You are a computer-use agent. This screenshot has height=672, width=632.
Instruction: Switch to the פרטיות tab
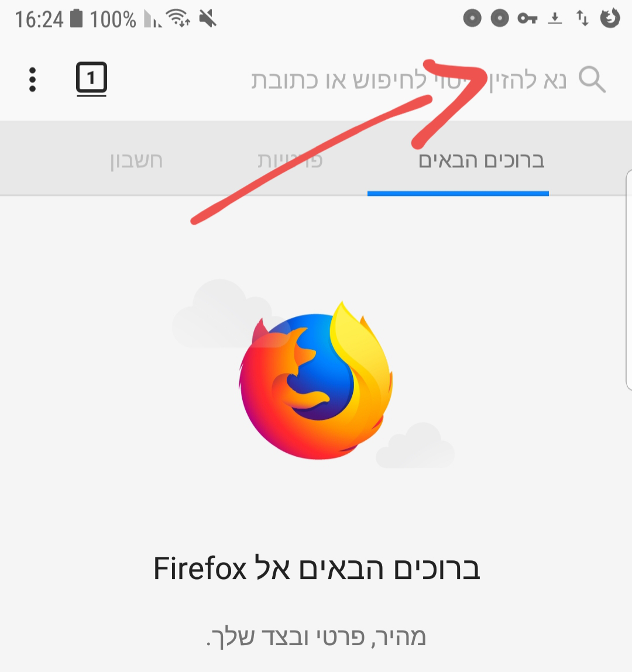pyautogui.click(x=290, y=161)
